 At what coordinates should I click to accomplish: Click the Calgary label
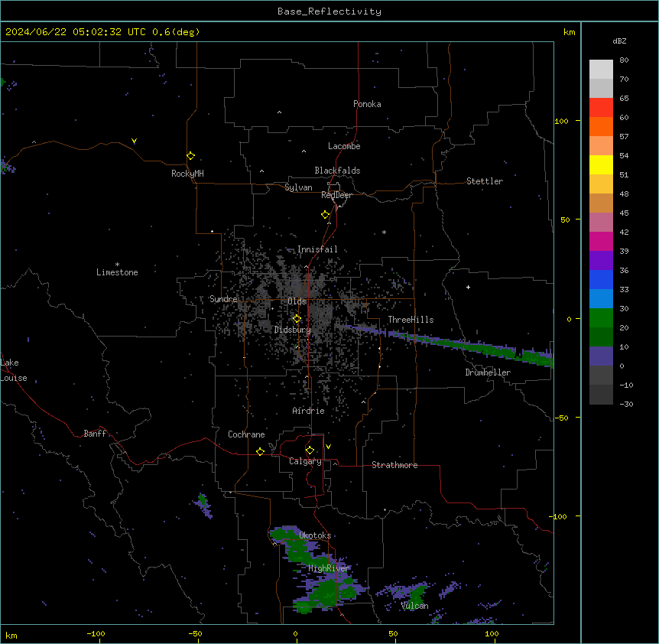click(x=305, y=461)
